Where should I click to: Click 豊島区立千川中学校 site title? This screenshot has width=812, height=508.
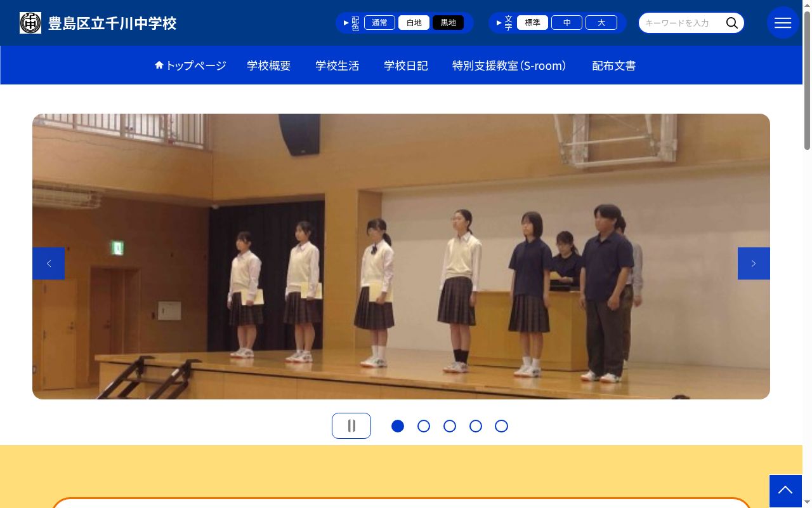click(x=112, y=23)
